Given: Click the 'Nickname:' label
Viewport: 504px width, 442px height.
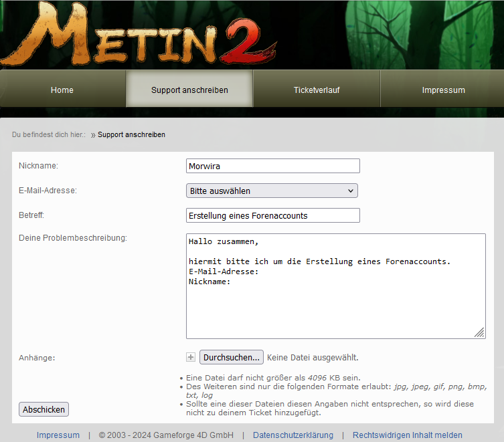Looking at the screenshot, I should pyautogui.click(x=38, y=166).
